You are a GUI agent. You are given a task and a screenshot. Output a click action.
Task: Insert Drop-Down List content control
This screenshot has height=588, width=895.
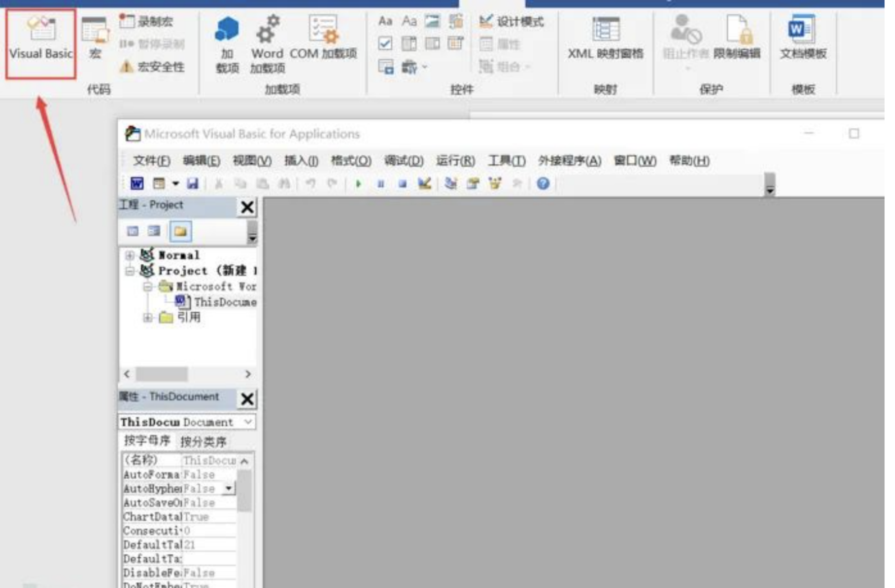432,43
